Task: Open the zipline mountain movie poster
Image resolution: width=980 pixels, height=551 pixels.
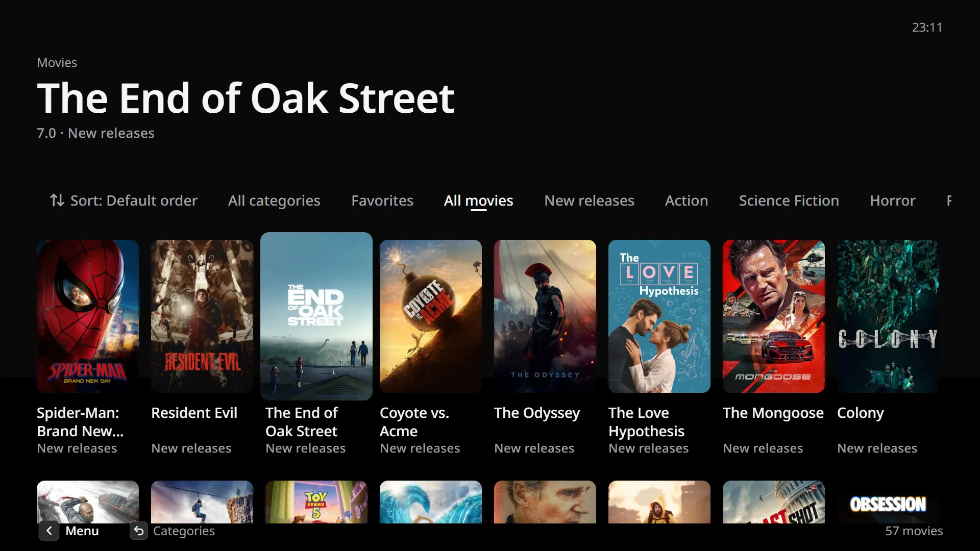Action: 202,502
